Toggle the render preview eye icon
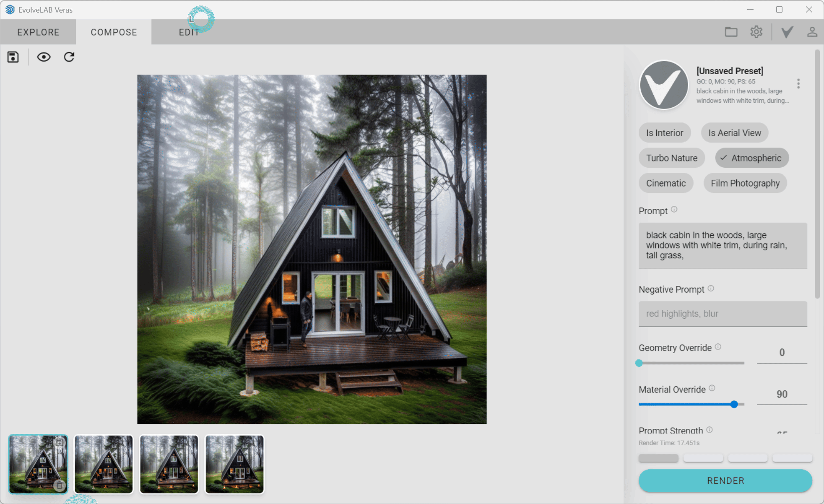 pyautogui.click(x=44, y=57)
